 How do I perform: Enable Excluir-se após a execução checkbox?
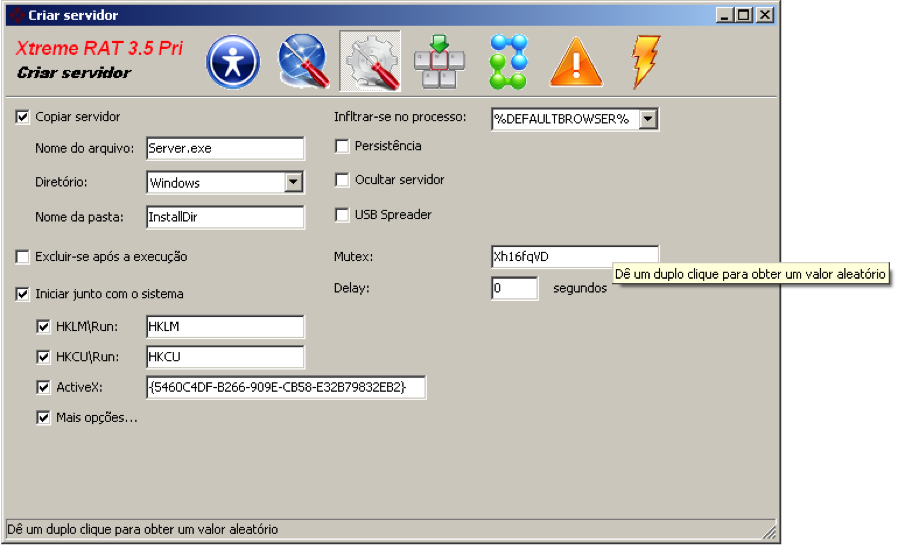tap(22, 257)
